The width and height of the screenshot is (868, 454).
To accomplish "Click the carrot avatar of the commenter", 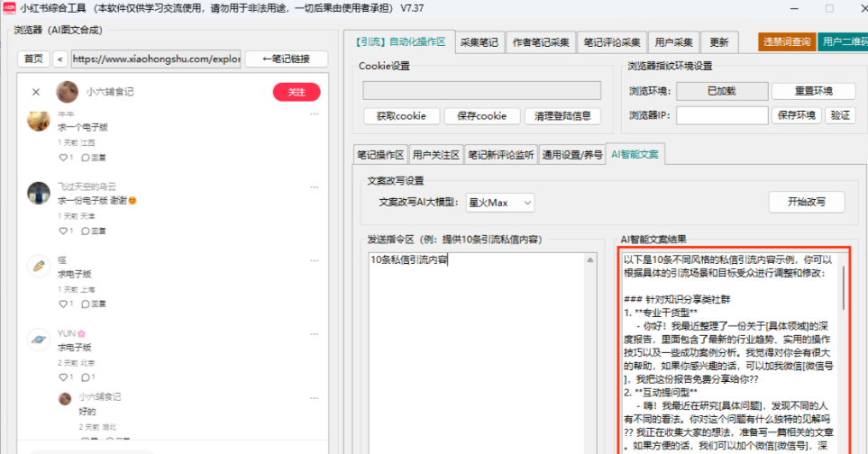I will tap(38, 267).
